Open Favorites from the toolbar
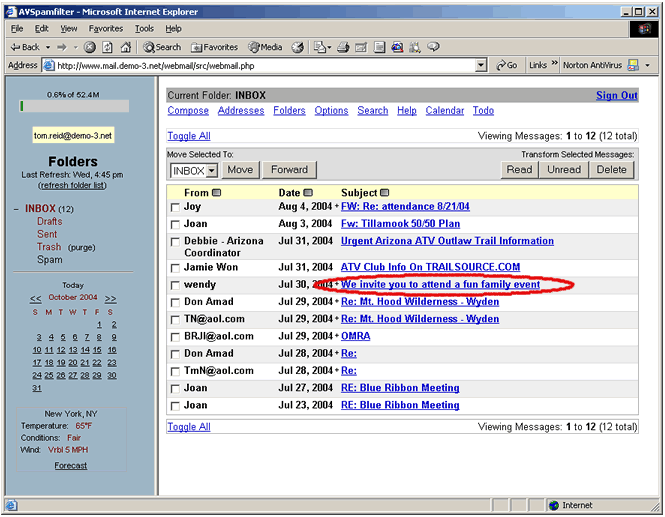The height and width of the screenshot is (517, 665). click(x=214, y=47)
